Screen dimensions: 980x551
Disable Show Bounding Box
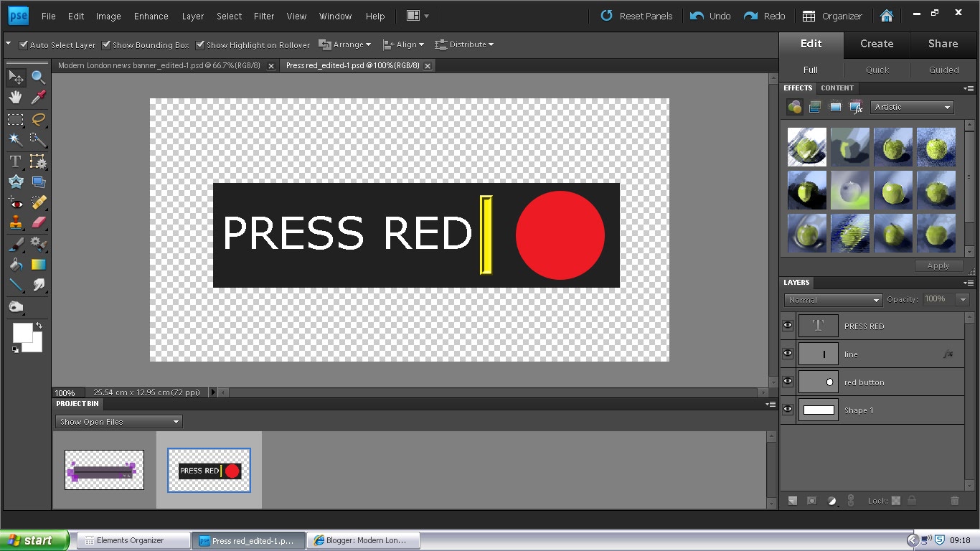[105, 44]
